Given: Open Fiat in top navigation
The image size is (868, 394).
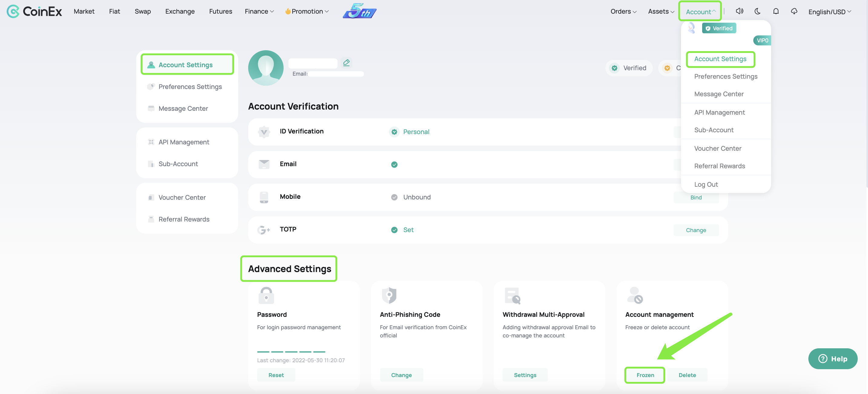Looking at the screenshot, I should pos(114,11).
